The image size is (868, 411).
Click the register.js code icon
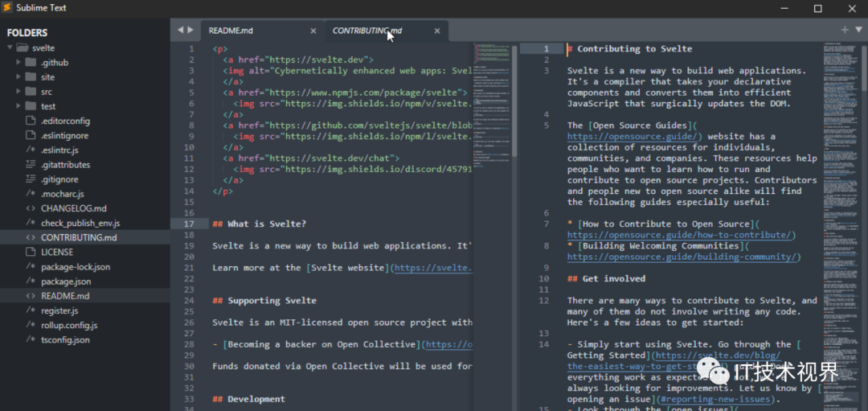[31, 310]
